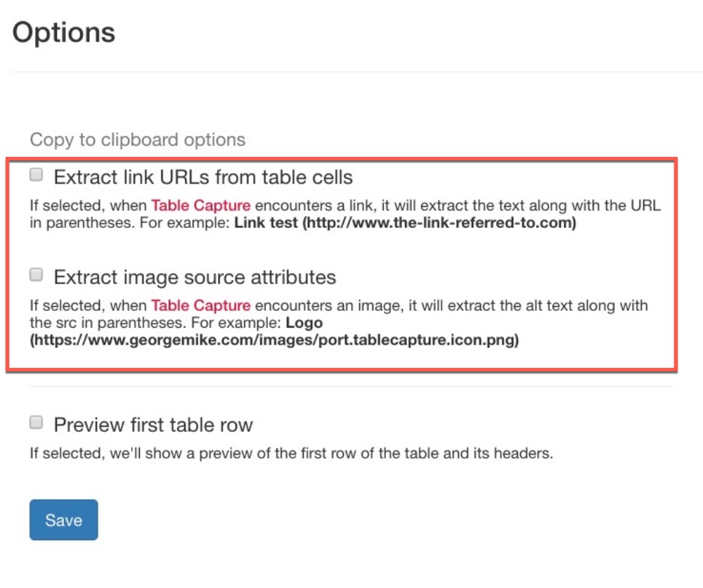Tick the checkbox beside Extract link URLs
703x588 pixels.
(36, 174)
